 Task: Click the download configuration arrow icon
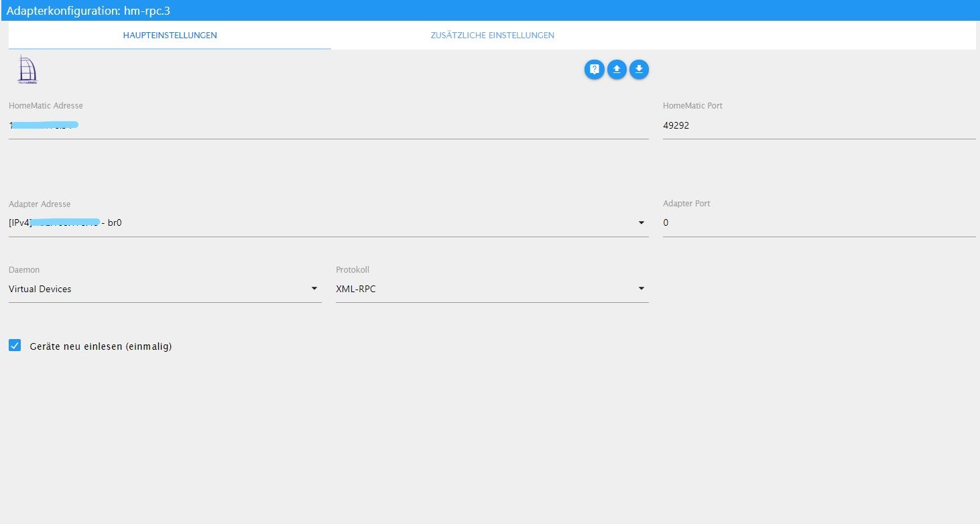[x=639, y=69]
